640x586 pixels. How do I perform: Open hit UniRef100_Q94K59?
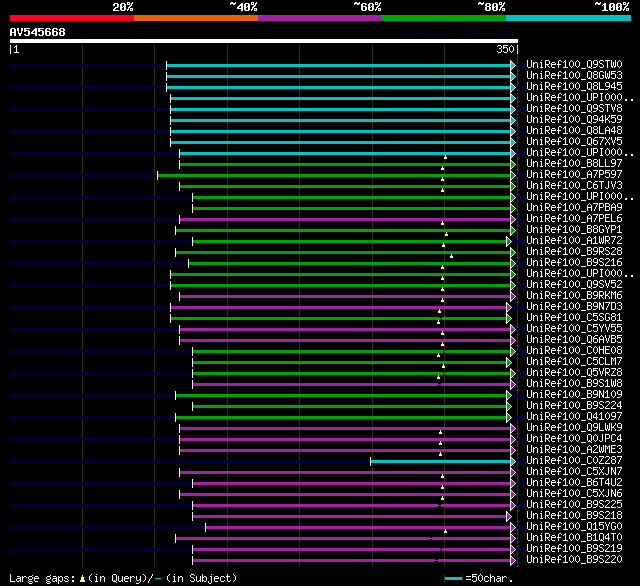click(574, 120)
